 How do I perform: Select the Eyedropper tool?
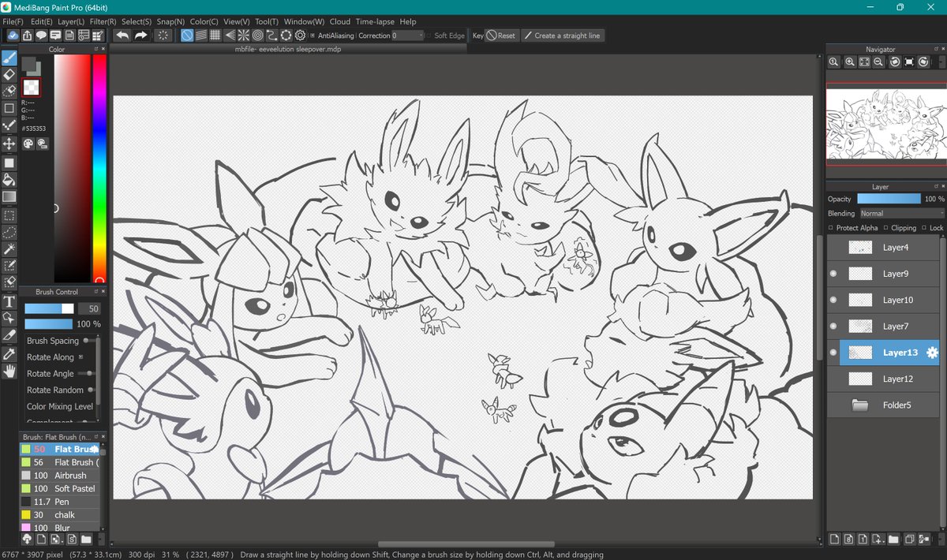9,354
